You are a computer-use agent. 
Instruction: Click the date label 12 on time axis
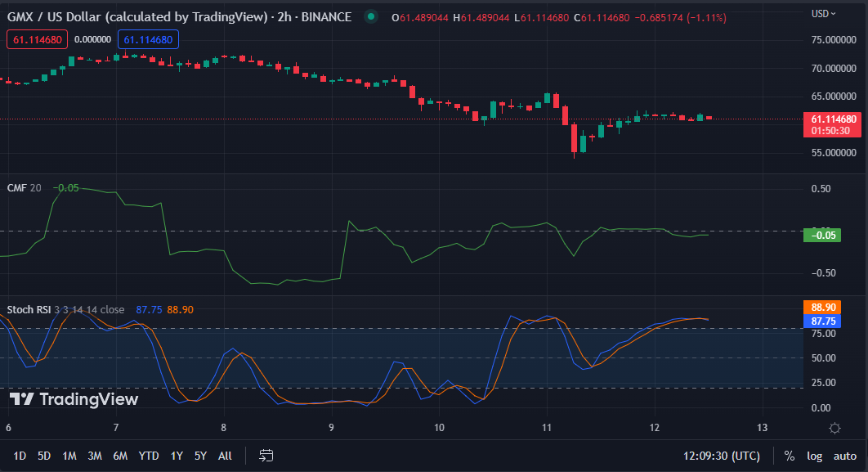(655, 428)
